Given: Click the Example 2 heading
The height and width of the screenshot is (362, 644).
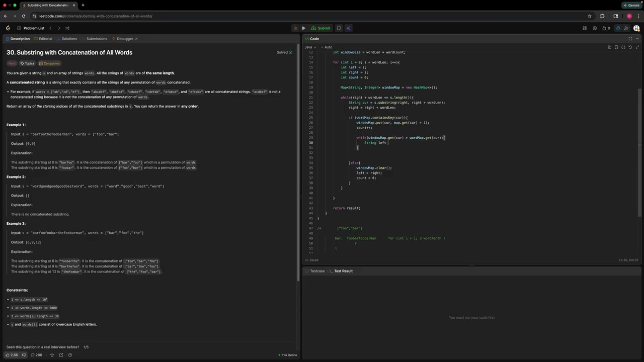Looking at the screenshot, I should pyautogui.click(x=16, y=177).
